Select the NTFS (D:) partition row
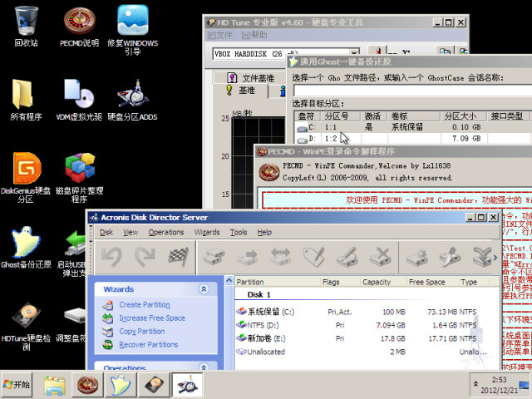 pos(367,325)
